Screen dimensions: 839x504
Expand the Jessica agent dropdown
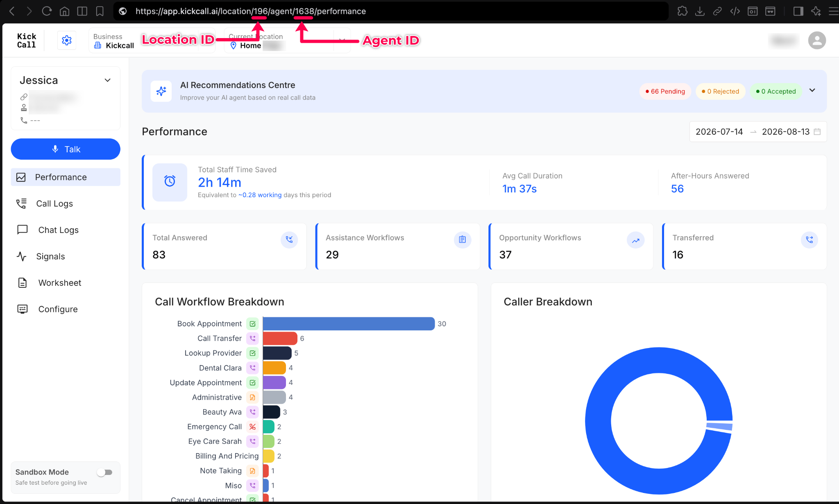107,80
